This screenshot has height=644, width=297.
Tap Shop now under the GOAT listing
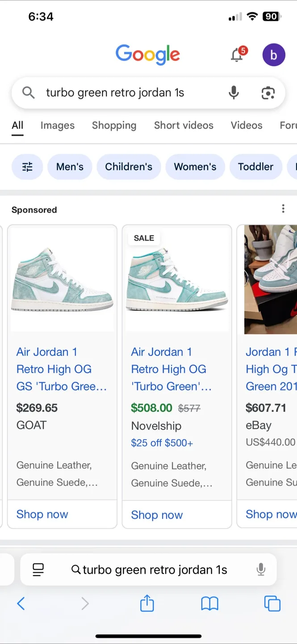42,514
